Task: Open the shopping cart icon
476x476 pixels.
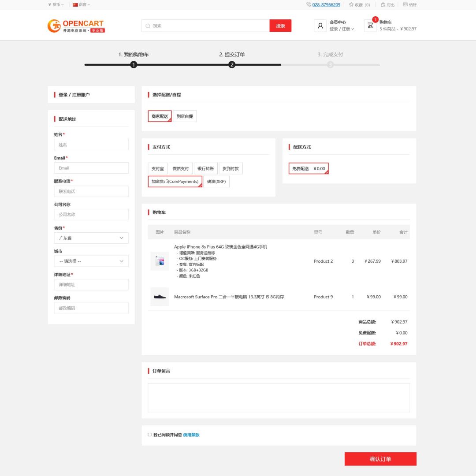Action: [x=370, y=26]
